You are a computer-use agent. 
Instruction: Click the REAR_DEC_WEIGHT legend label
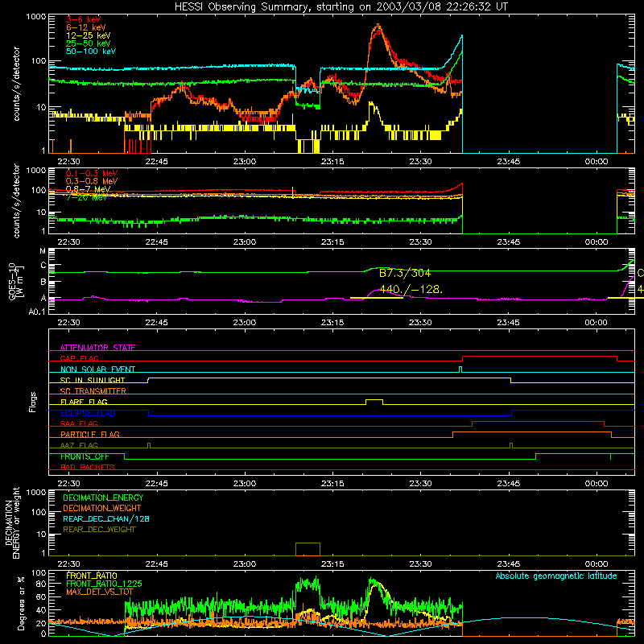[x=99, y=530]
